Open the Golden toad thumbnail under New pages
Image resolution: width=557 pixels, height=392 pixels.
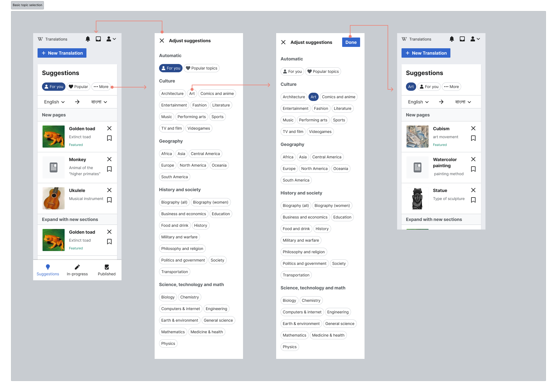click(x=54, y=137)
